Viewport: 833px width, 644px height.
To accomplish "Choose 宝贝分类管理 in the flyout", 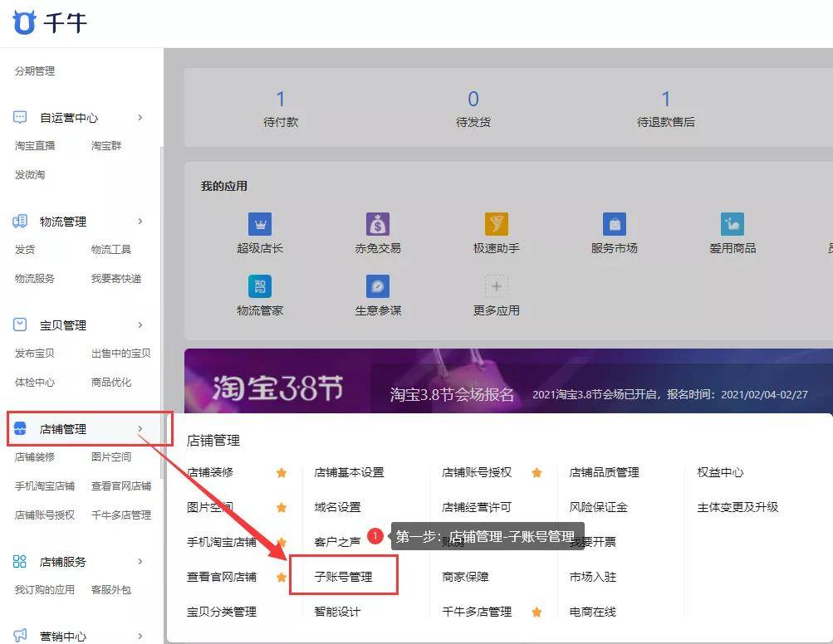I will coord(222,612).
